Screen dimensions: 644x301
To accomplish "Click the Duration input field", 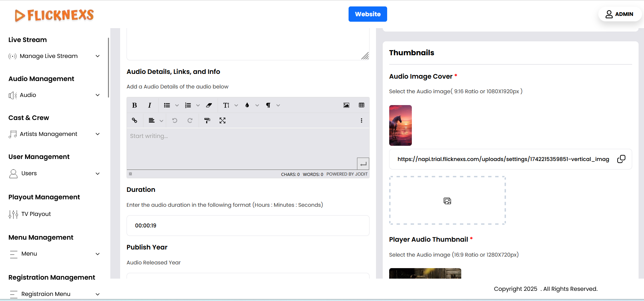I will coord(248,226).
